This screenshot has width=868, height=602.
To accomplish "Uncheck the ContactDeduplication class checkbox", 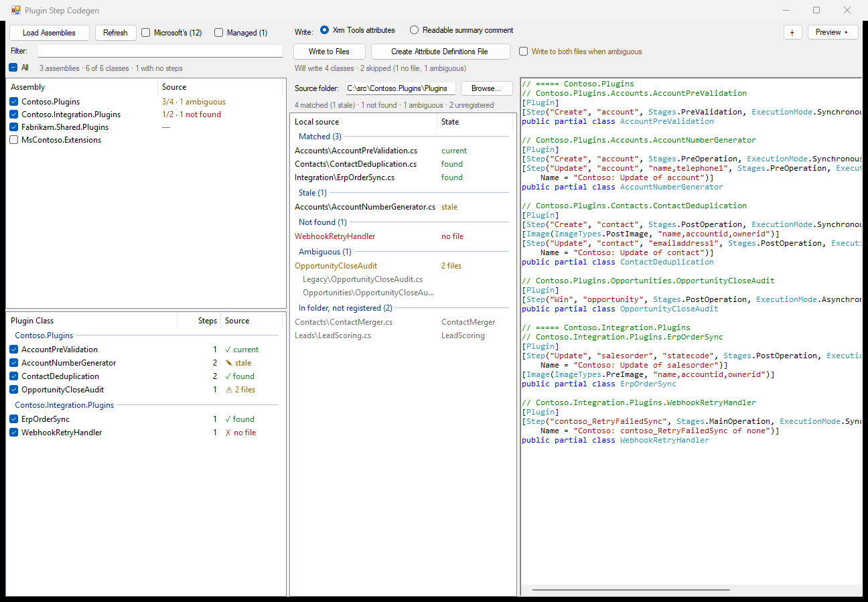I will tap(14, 376).
